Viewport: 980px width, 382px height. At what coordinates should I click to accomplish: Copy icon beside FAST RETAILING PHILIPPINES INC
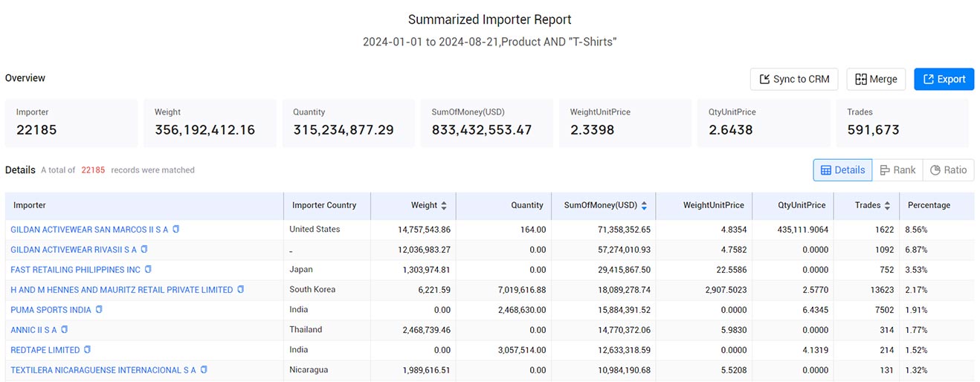pos(148,270)
